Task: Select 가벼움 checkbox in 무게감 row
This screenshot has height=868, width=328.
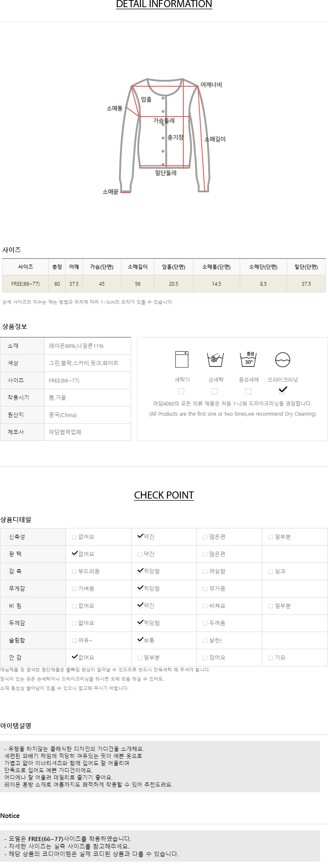Action: click(74, 589)
